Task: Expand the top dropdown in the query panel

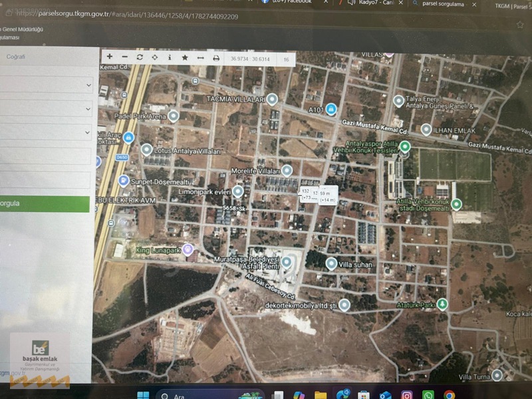Action: [x=45, y=84]
